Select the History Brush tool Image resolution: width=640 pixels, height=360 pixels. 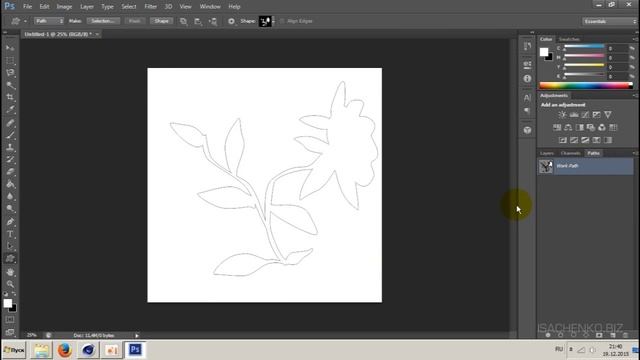(10, 159)
